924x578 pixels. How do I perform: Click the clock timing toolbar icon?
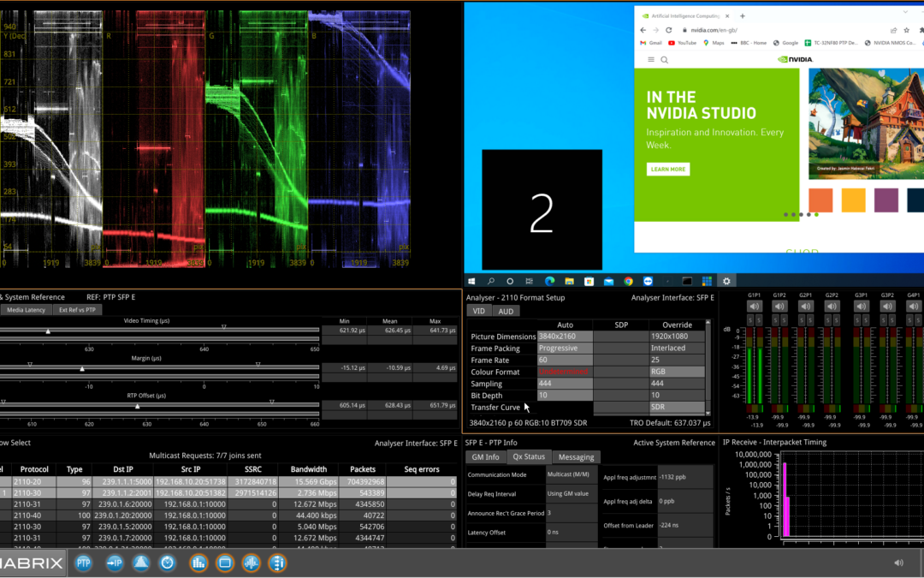(168, 563)
